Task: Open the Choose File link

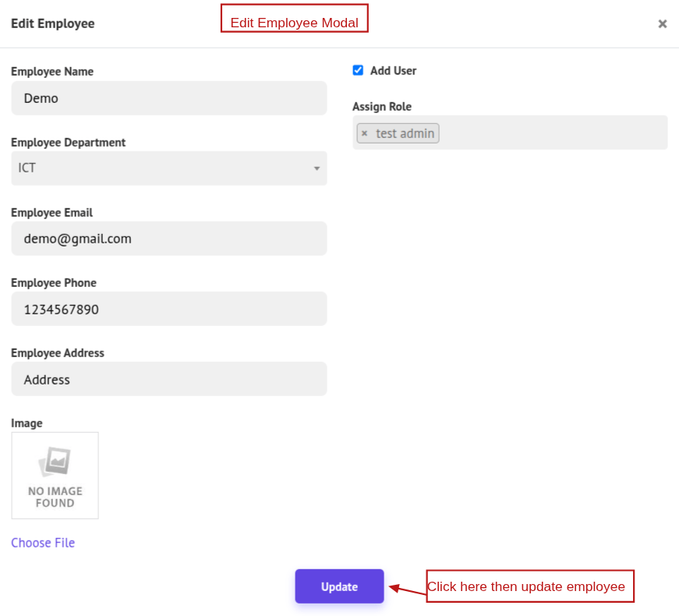Action: (43, 543)
